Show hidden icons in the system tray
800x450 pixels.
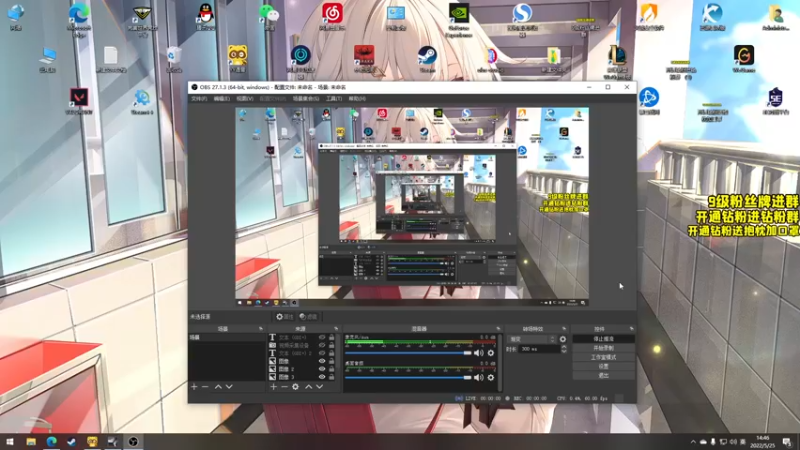[x=693, y=442]
